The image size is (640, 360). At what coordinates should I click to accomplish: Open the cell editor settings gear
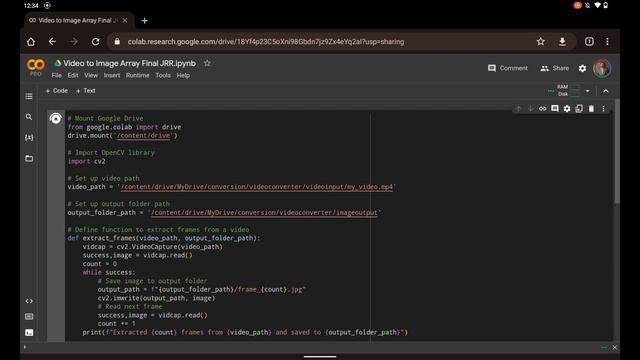[x=567, y=109]
